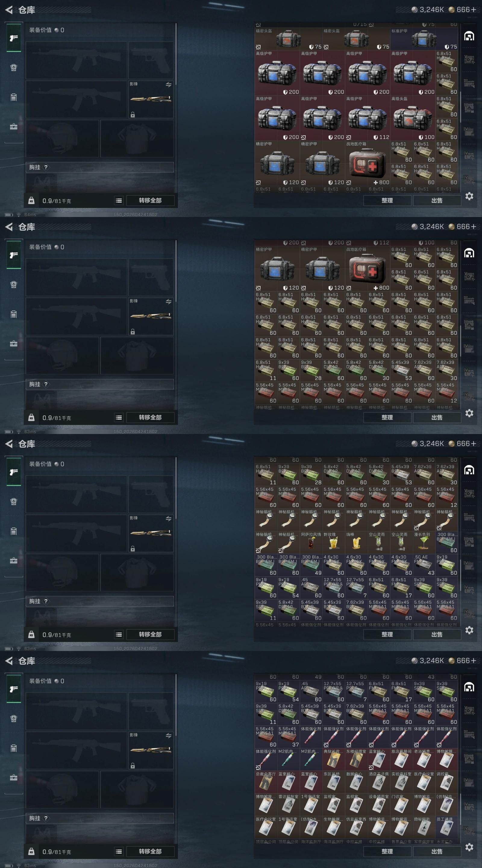Choose the golden 总裁会客厅 keycard

[266, 783]
